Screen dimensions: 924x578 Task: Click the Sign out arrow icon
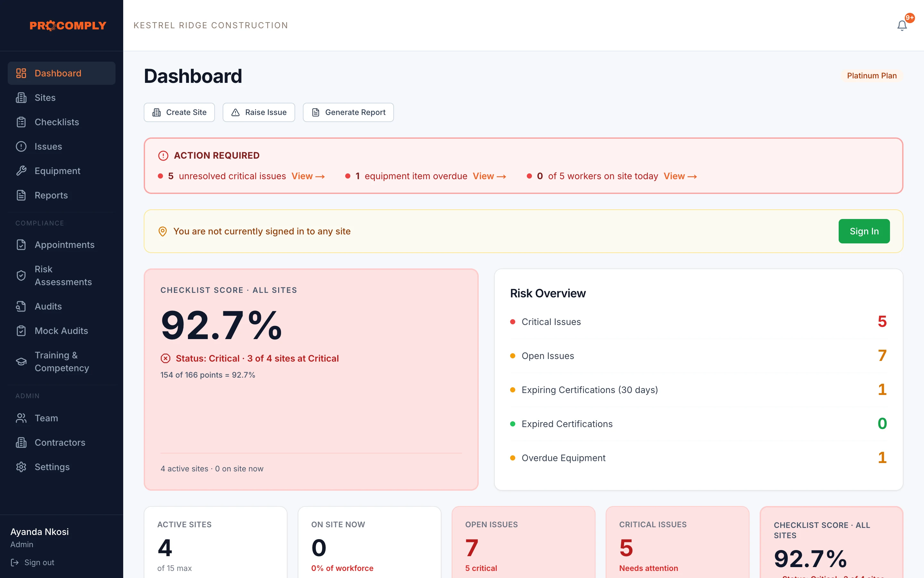(14, 562)
